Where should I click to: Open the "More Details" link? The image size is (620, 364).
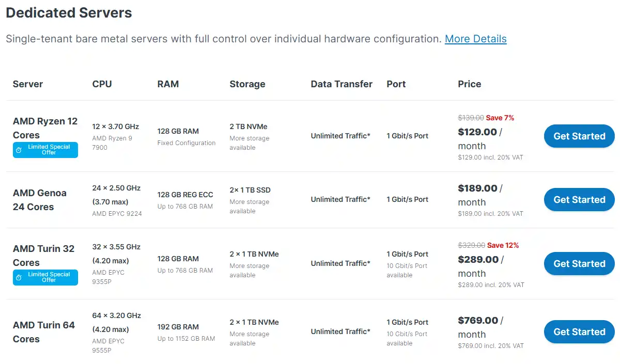click(x=475, y=39)
